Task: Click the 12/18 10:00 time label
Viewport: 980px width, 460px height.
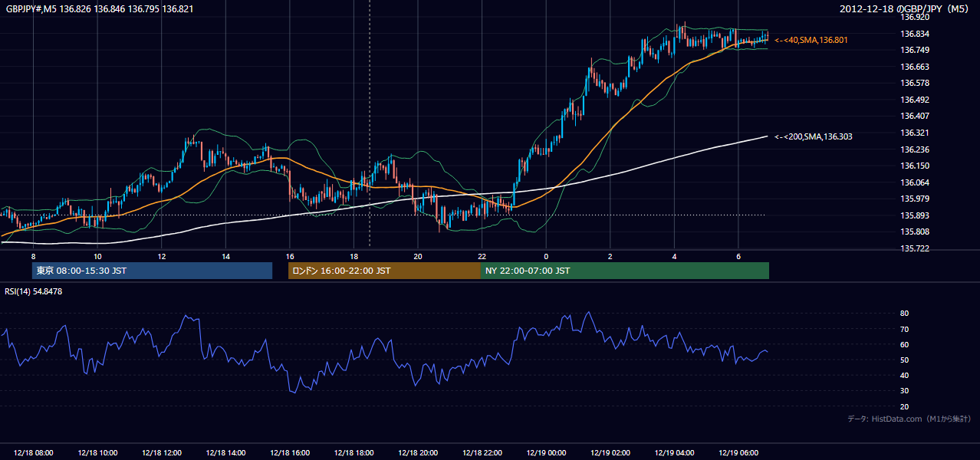Action: pyautogui.click(x=97, y=453)
